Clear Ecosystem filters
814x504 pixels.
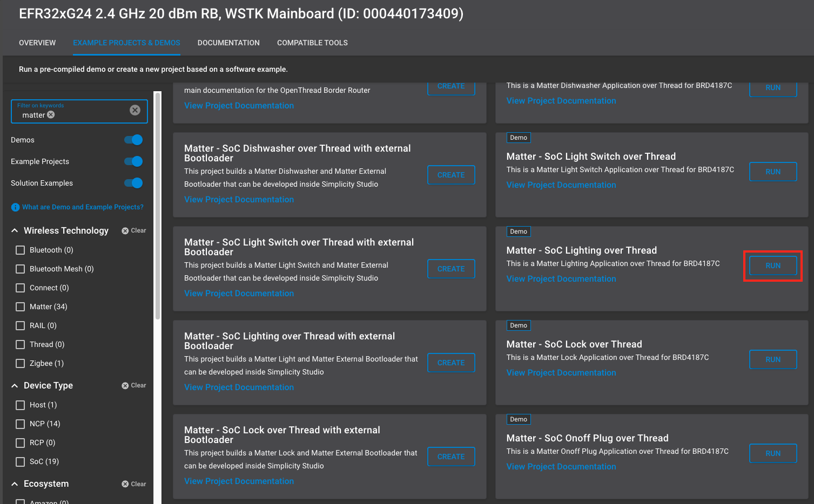click(x=134, y=484)
